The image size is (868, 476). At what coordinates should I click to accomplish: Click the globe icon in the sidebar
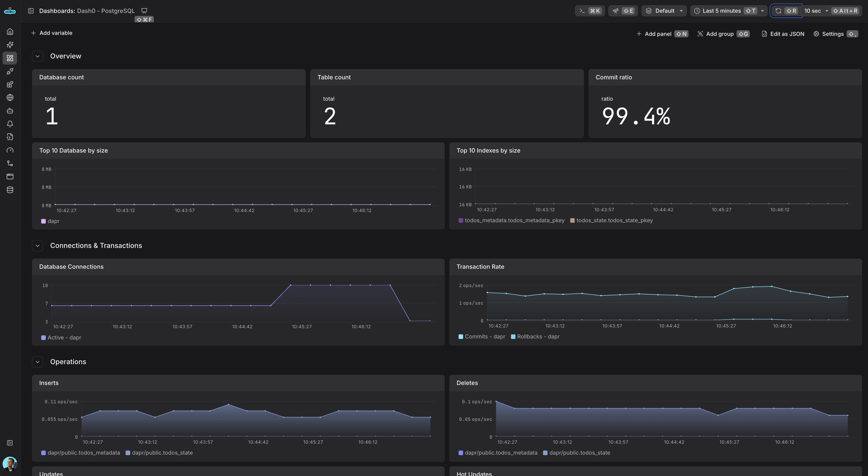point(10,97)
